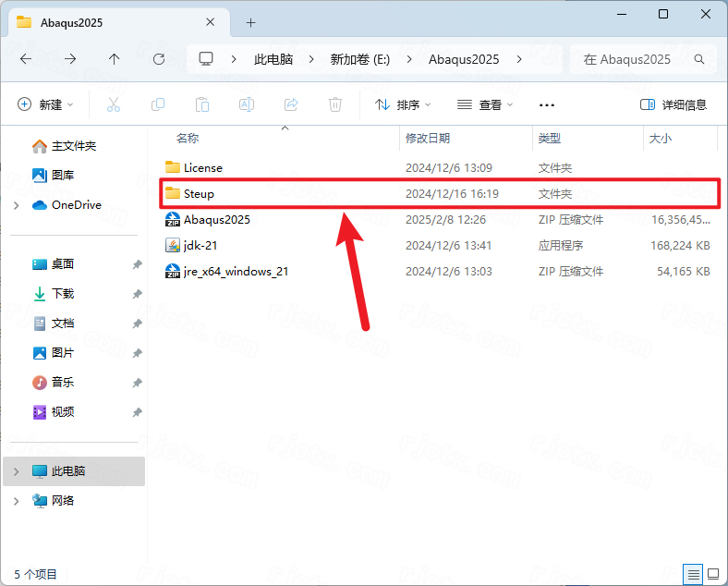Click Abaqus2025 breadcrumb segment

click(x=464, y=59)
